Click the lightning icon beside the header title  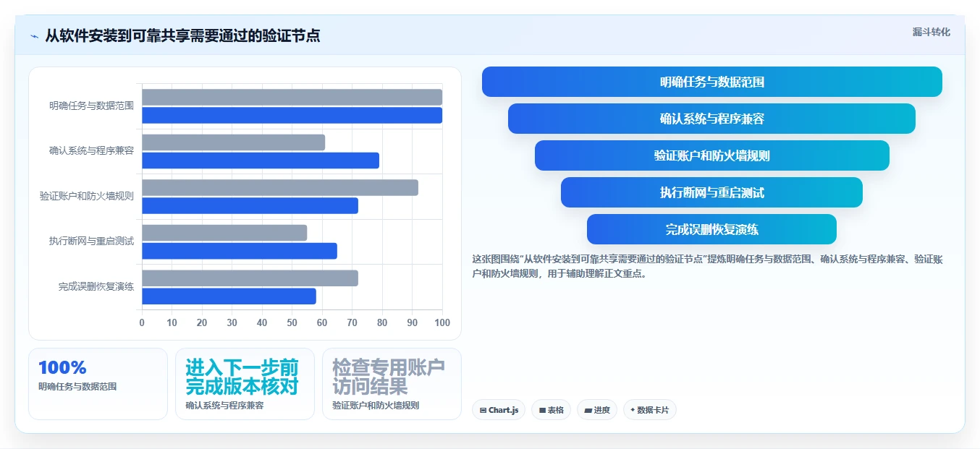(x=34, y=36)
